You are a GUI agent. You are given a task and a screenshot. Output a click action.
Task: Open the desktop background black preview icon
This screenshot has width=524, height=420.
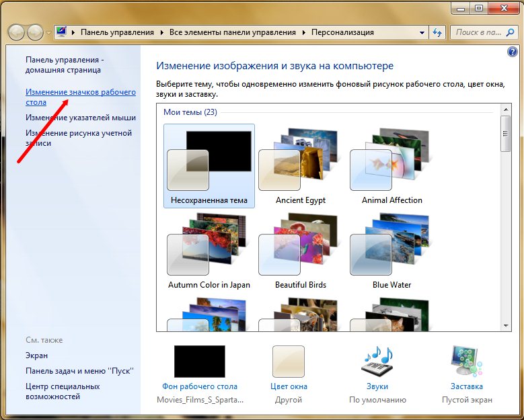click(199, 362)
